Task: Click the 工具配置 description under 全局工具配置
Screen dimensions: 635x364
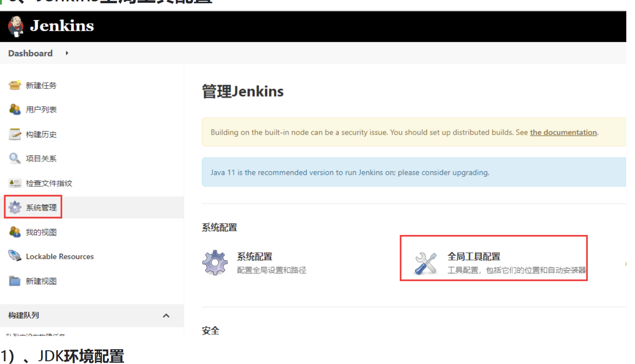Action: click(517, 270)
